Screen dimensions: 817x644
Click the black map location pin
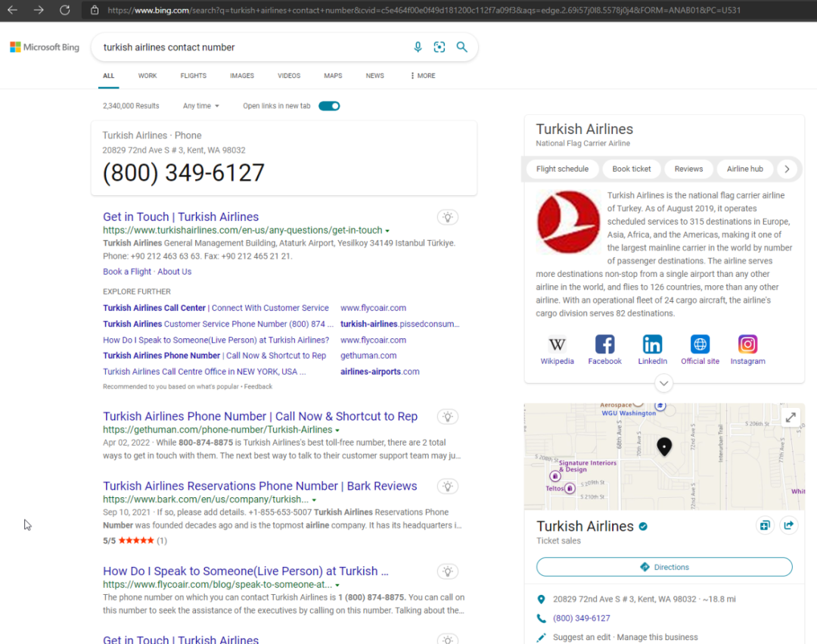[664, 446]
